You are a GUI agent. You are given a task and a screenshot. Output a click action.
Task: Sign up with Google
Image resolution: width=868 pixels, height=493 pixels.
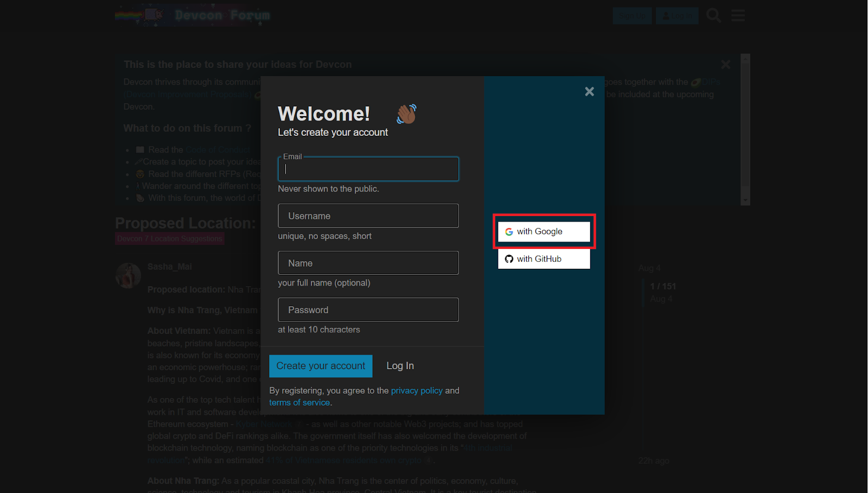pos(544,231)
